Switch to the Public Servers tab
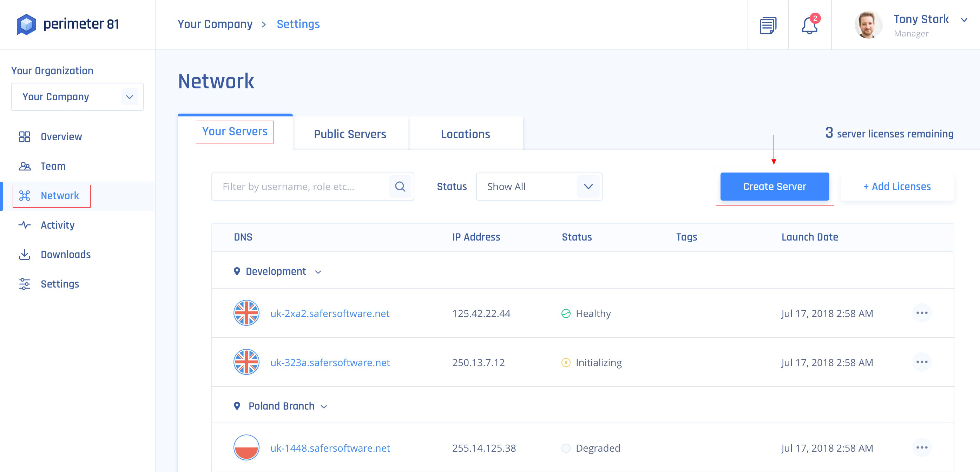Image resolution: width=980 pixels, height=472 pixels. (350, 134)
